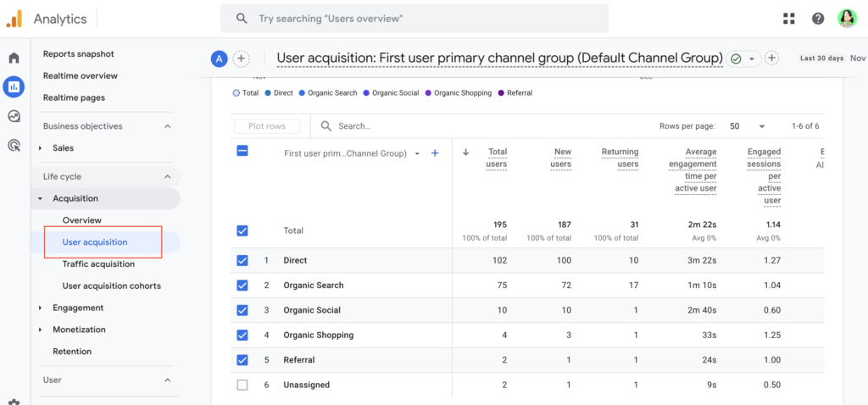Image resolution: width=868 pixels, height=405 pixels.
Task: Click the Plot rows button
Action: pyautogui.click(x=267, y=126)
